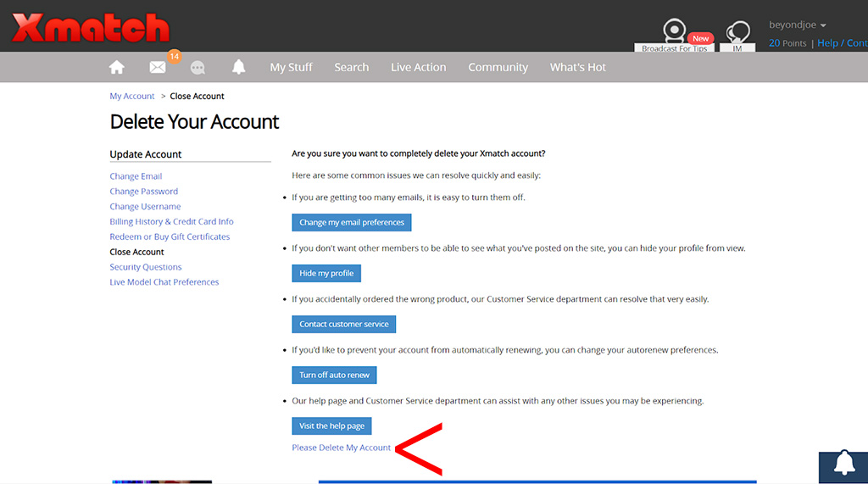Open Live Model Chat Preferences

coord(164,282)
